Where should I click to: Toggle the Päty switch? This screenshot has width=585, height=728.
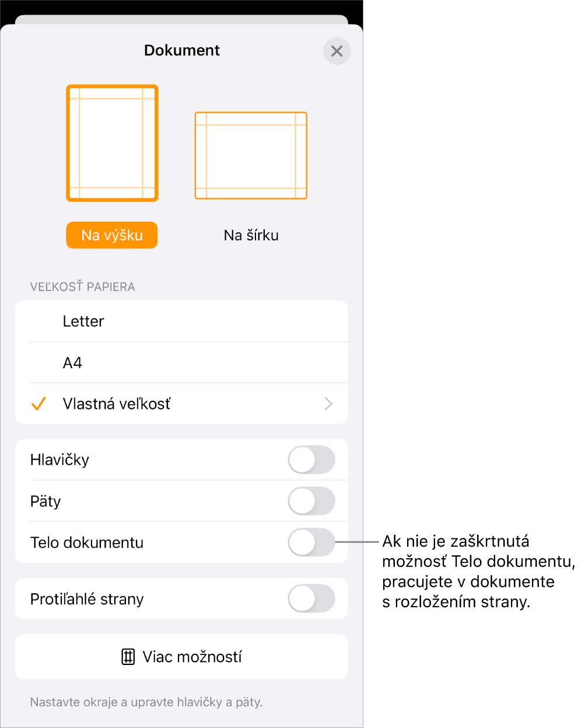click(x=311, y=501)
